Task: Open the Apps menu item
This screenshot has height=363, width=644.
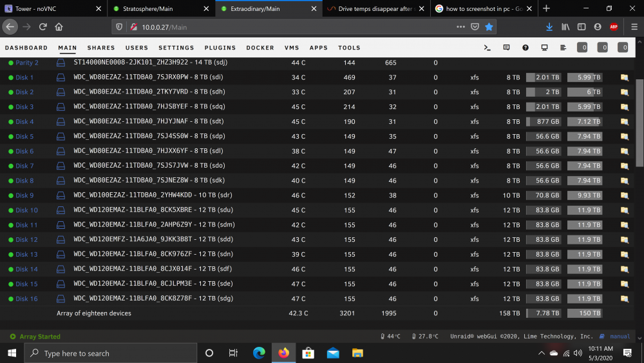Action: click(318, 48)
